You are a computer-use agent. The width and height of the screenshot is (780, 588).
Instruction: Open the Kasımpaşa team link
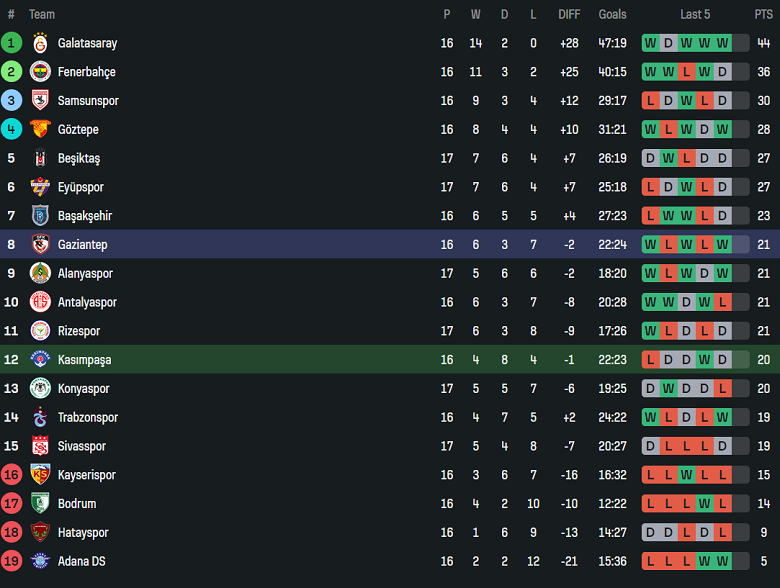pos(84,360)
